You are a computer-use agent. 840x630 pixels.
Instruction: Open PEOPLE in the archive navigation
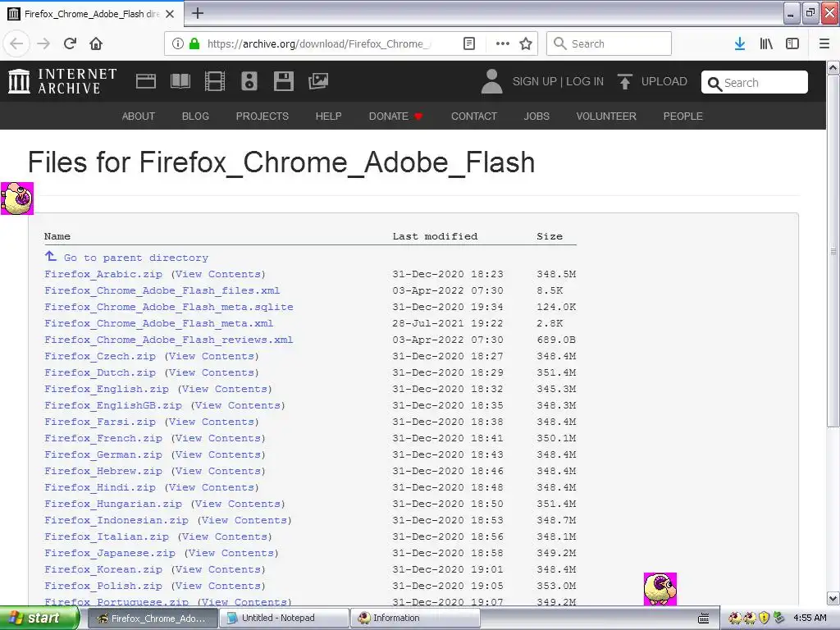point(683,116)
